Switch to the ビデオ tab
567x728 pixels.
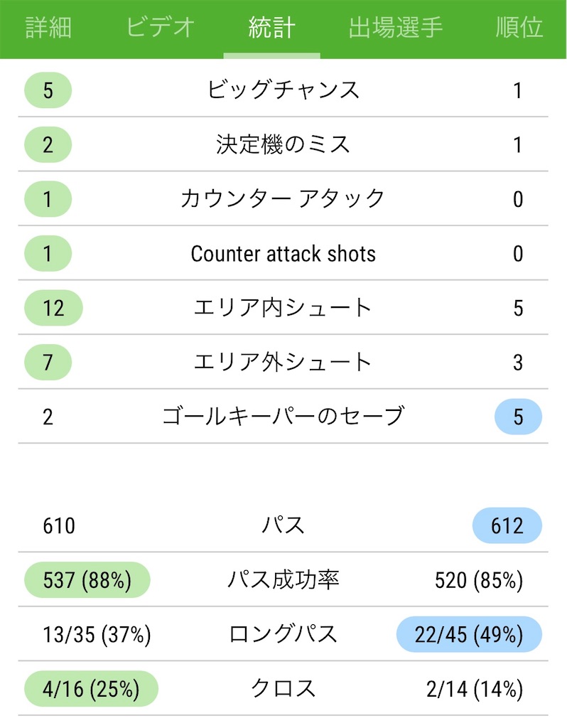[160, 28]
